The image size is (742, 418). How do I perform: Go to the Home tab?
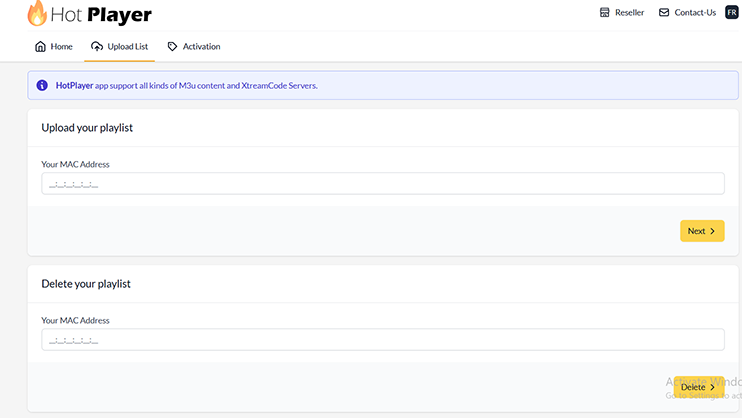tap(54, 46)
